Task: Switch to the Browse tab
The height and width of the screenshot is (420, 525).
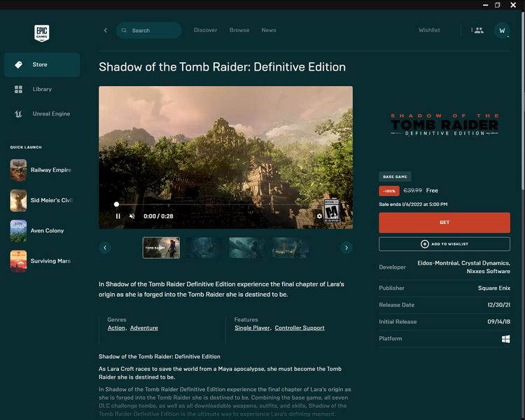Action: [x=239, y=30]
